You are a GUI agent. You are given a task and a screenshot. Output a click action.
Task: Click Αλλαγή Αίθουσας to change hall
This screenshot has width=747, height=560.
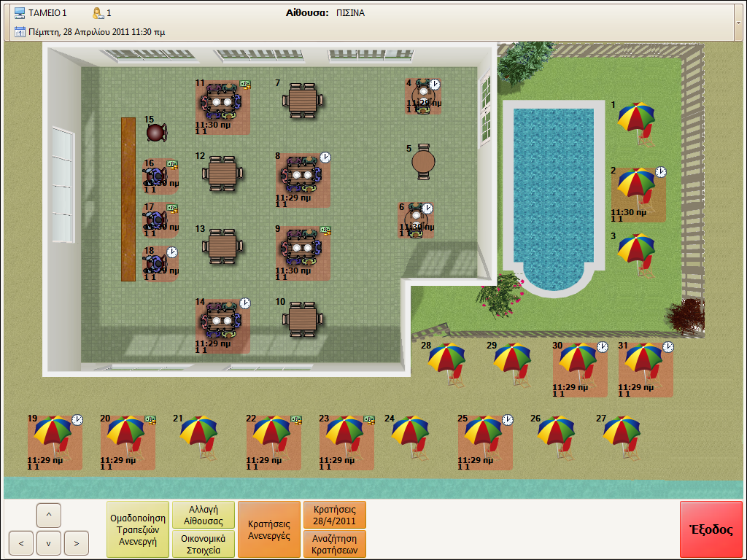pyautogui.click(x=204, y=515)
